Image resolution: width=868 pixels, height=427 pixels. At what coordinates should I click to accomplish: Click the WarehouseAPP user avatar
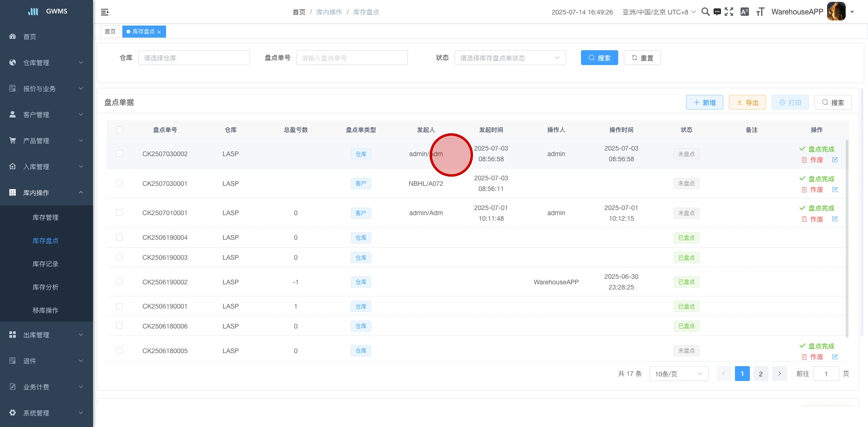[x=836, y=12]
